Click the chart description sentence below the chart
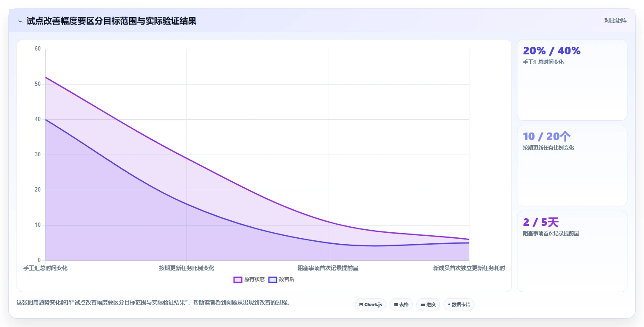644x327 pixels. coord(153,303)
